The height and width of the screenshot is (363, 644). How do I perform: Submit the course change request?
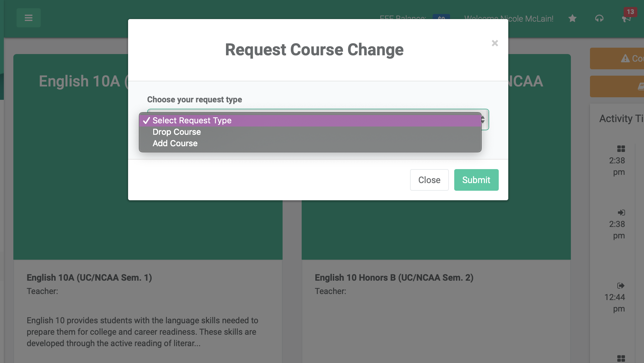tap(476, 180)
